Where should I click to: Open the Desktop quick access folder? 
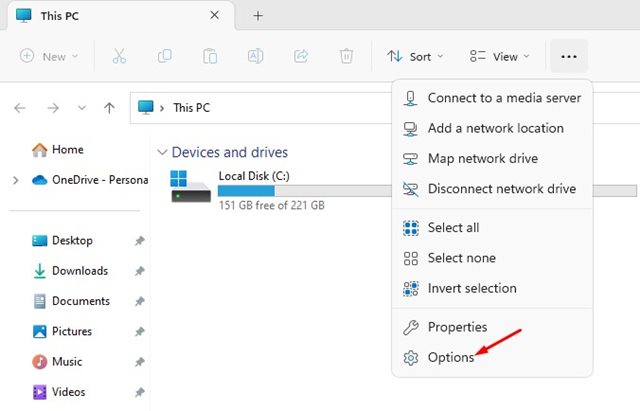click(62, 240)
